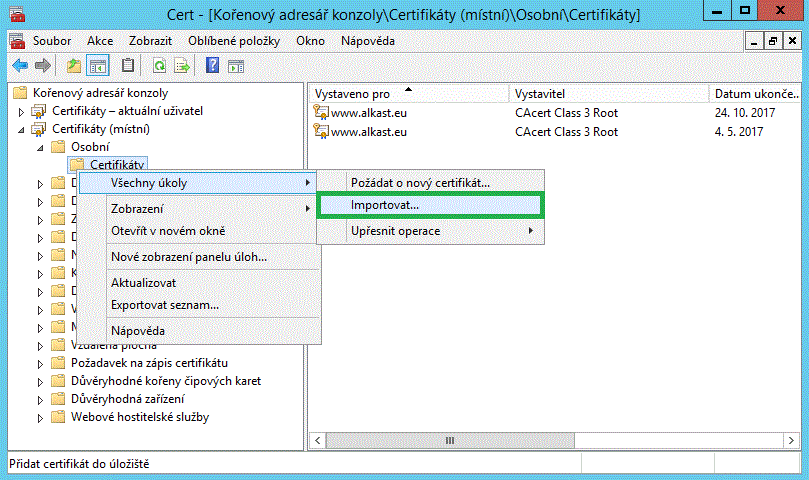Toggle the Show/Hide console tree icon
The width and height of the screenshot is (809, 480).
tap(98, 66)
